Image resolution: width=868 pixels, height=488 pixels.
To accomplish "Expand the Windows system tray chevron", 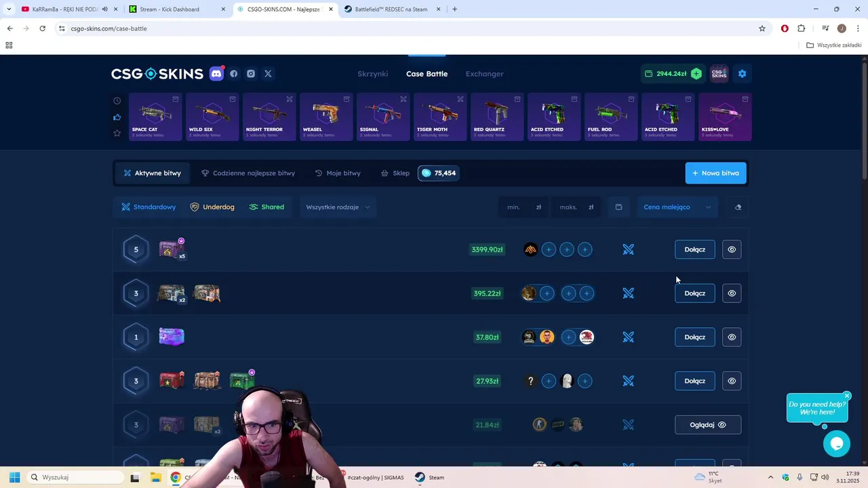I will [770, 477].
